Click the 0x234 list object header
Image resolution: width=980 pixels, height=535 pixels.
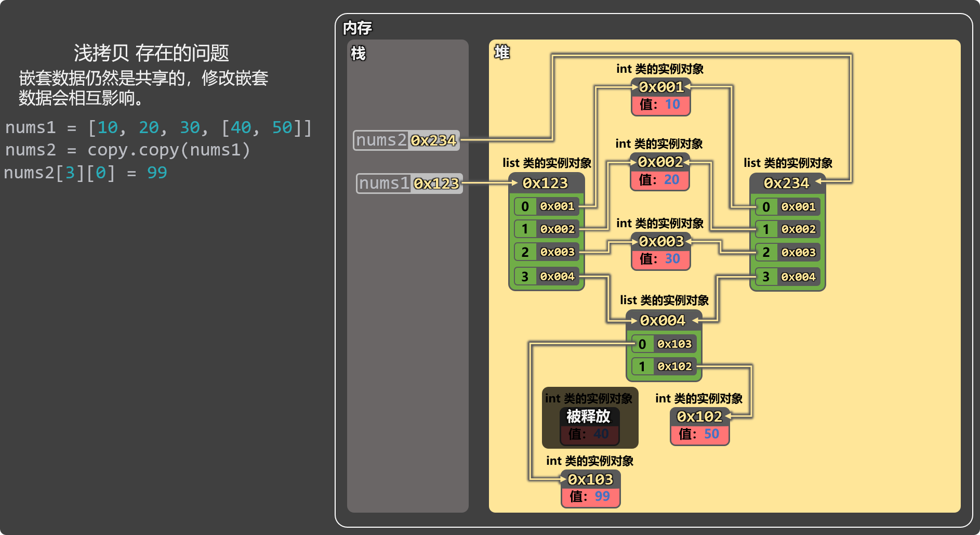787,183
